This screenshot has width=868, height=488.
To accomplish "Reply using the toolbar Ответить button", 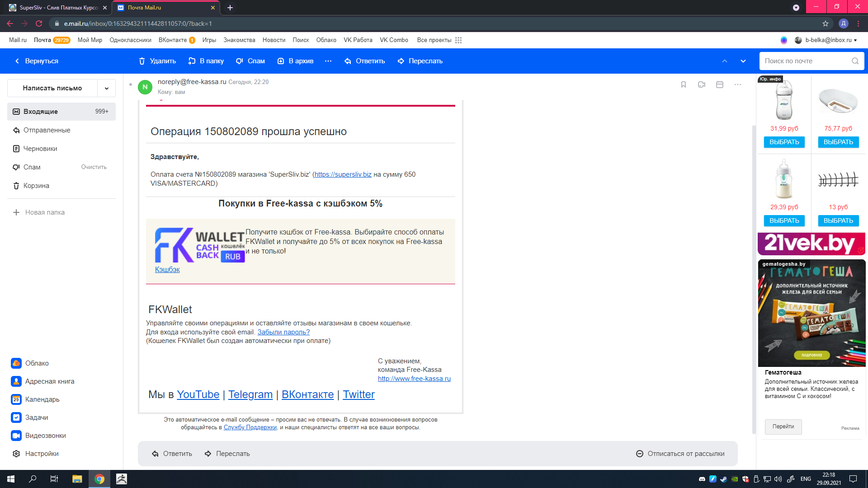I will tap(365, 61).
